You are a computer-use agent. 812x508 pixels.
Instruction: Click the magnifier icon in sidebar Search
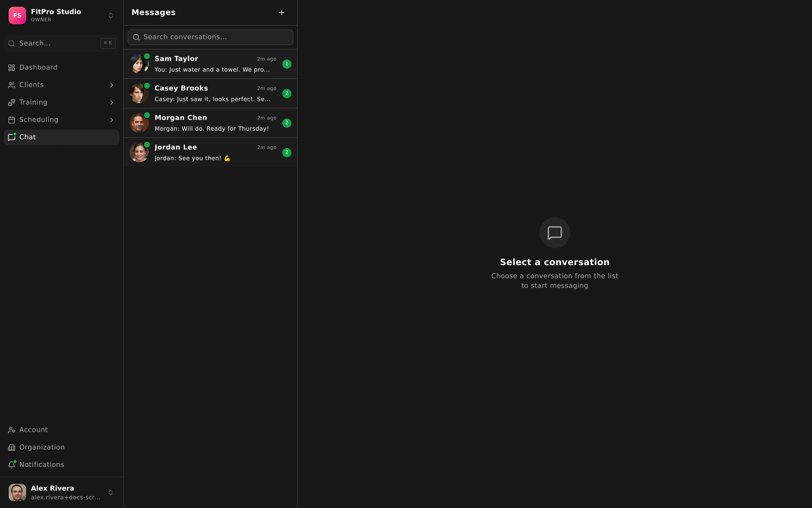click(12, 43)
